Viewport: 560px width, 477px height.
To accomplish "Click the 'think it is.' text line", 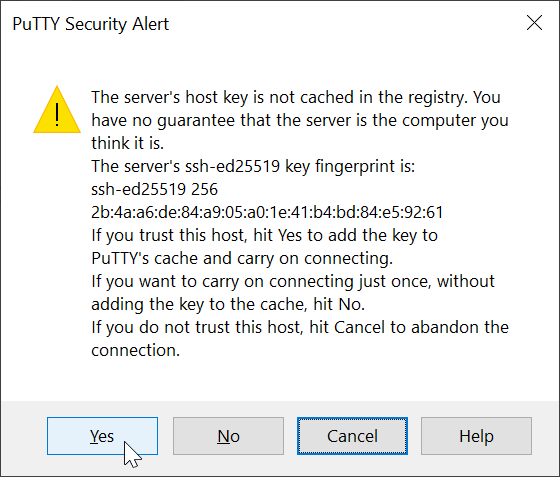I will point(128,143).
